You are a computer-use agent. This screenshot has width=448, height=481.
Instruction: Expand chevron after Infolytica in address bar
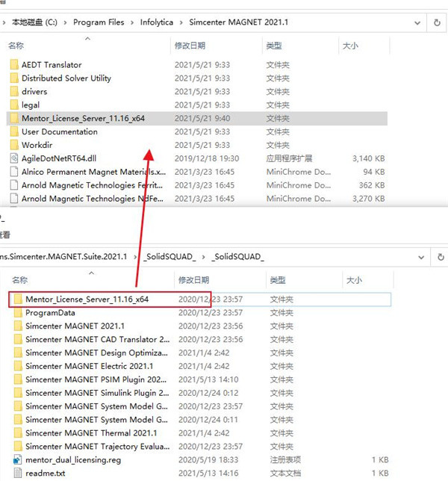181,22
